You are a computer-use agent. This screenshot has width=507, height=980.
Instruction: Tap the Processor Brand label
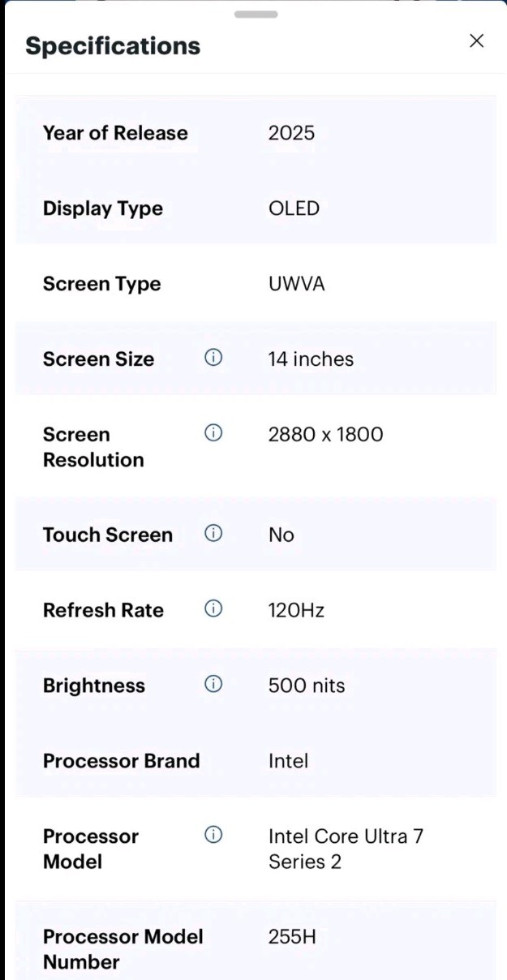121,761
